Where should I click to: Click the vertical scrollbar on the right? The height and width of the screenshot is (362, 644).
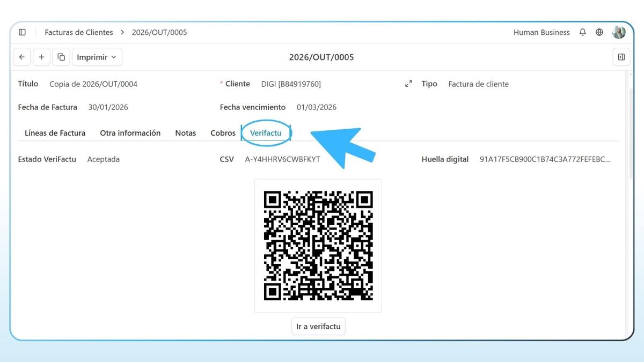632,134
